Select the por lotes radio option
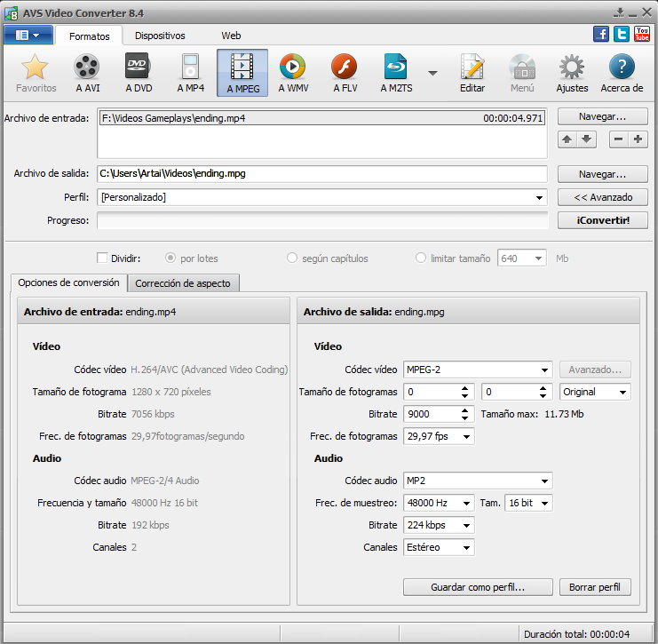 (170, 258)
